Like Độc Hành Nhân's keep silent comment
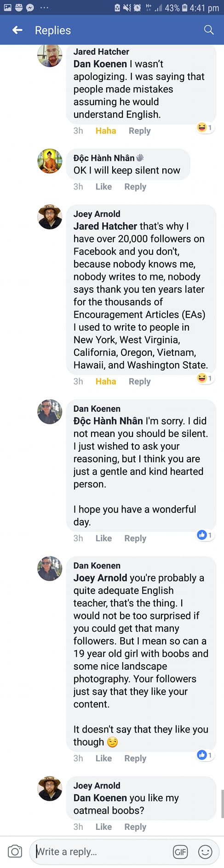This screenshot has width=224, height=868. [103, 186]
